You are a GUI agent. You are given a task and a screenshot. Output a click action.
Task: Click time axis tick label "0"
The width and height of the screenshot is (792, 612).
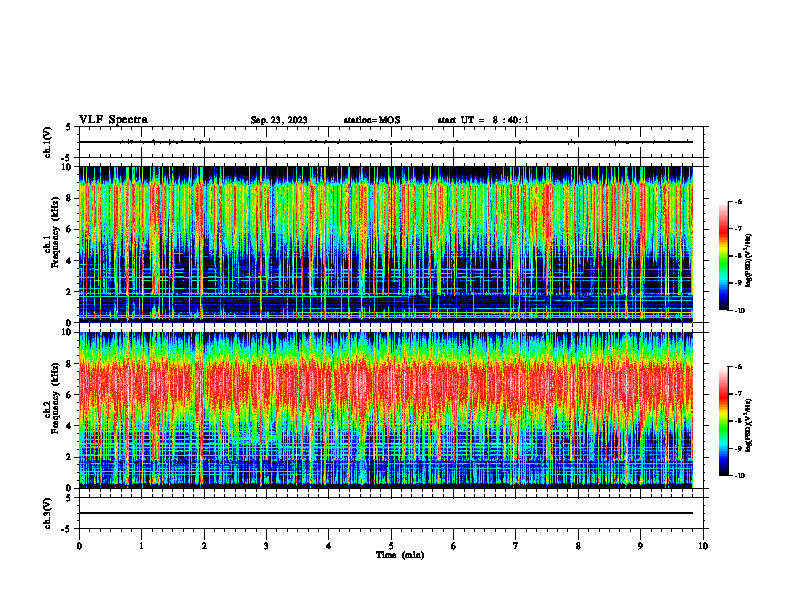[79, 546]
